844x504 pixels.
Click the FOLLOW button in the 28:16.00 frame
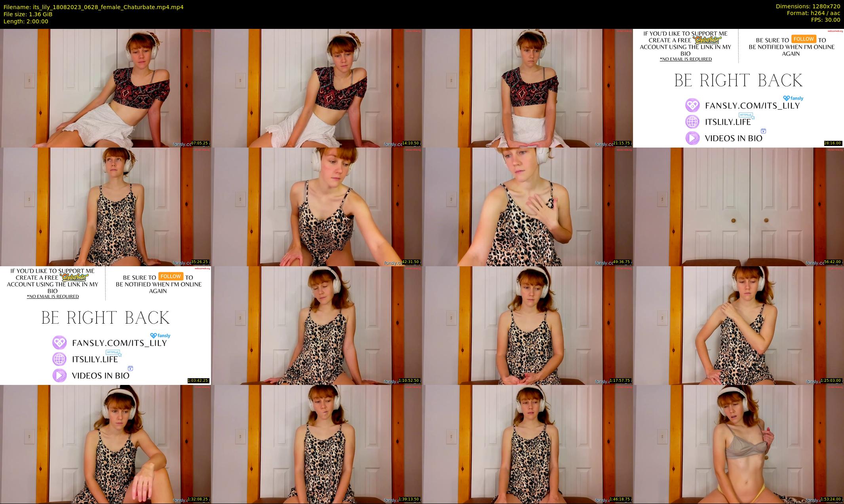pyautogui.click(x=803, y=39)
